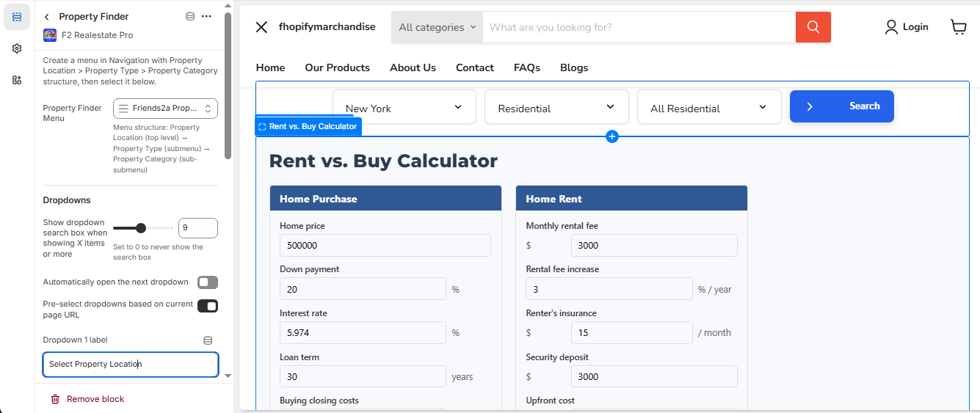Viewport: 980px width, 413px height.
Task: Open the shopping cart icon
Action: tap(958, 27)
